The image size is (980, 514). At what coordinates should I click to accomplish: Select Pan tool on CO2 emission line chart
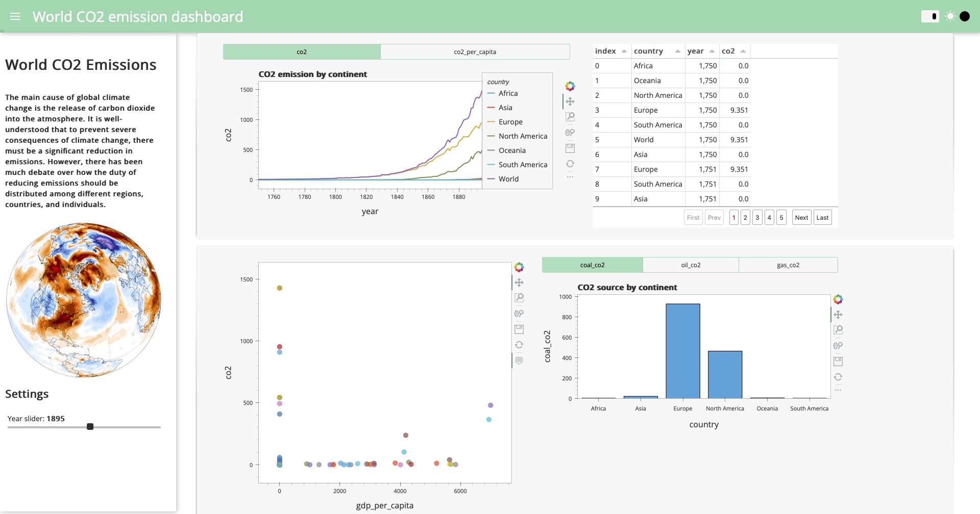(x=570, y=101)
